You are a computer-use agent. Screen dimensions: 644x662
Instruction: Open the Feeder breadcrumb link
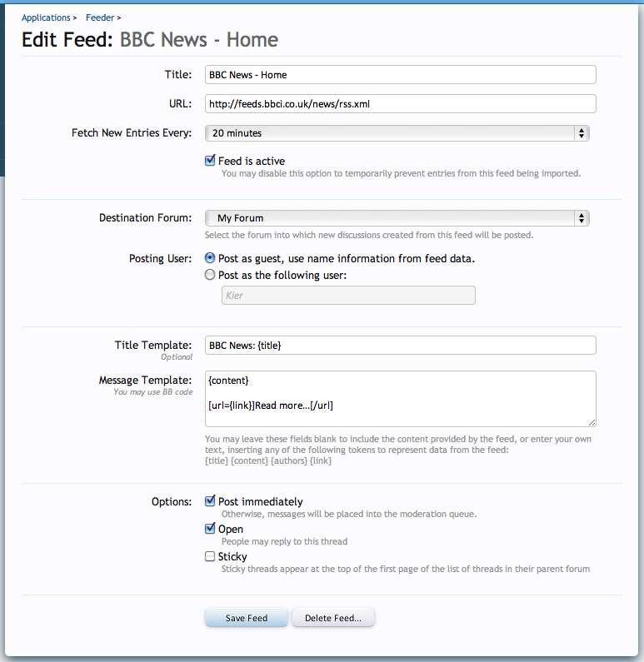point(100,17)
